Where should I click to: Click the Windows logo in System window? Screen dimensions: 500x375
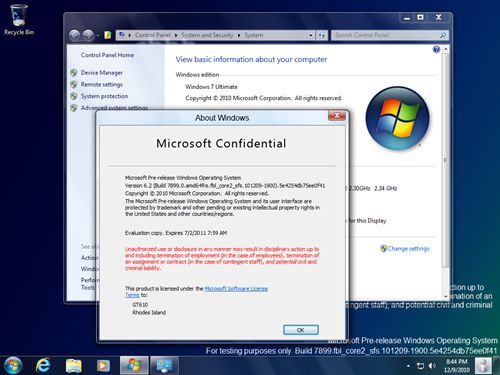coord(397,118)
